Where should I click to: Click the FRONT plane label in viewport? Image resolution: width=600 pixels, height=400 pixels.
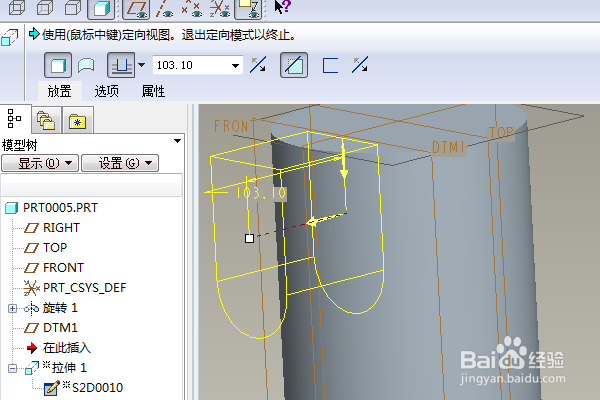click(231, 126)
